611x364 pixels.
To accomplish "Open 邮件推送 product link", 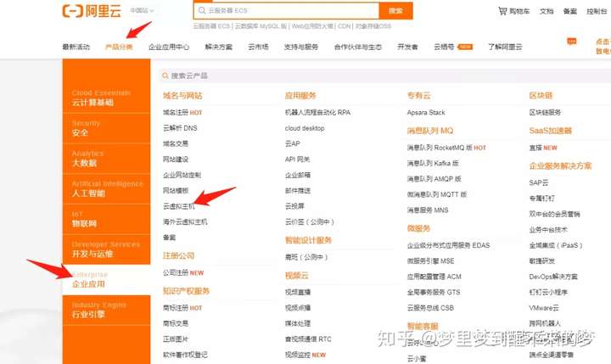I will (x=298, y=191).
